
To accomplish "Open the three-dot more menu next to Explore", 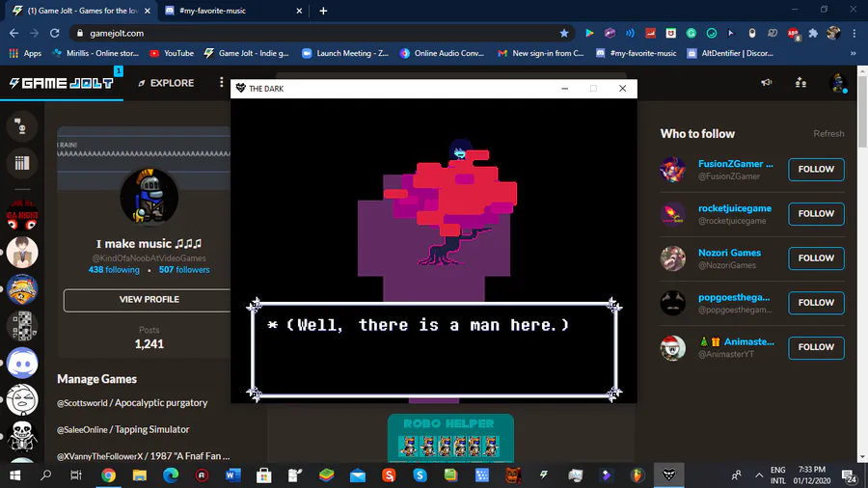I will (x=222, y=82).
